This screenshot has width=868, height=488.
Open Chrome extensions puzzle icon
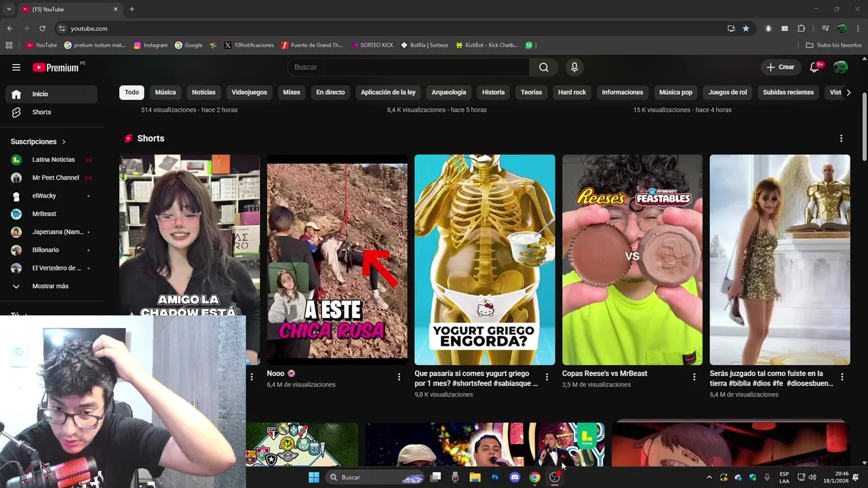(801, 28)
